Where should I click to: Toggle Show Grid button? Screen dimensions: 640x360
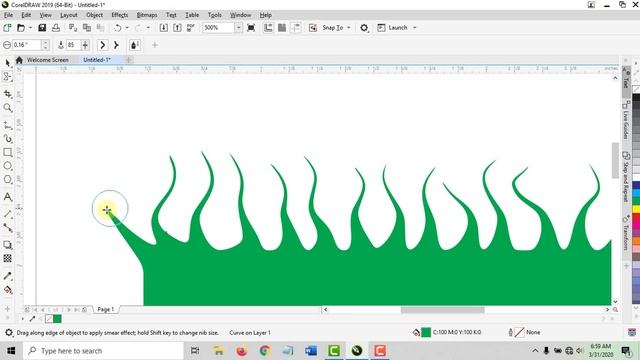pyautogui.click(x=282, y=28)
